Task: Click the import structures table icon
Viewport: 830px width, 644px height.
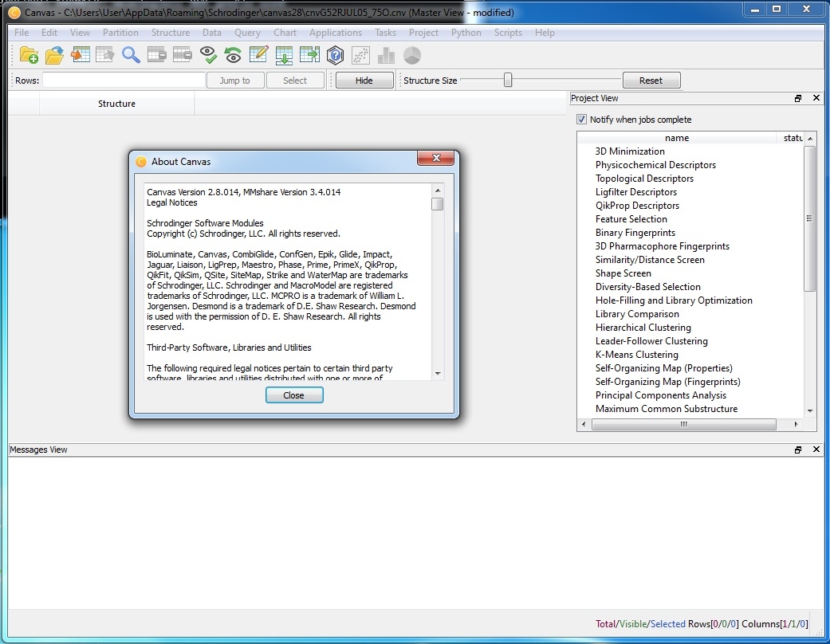Action: coord(80,55)
